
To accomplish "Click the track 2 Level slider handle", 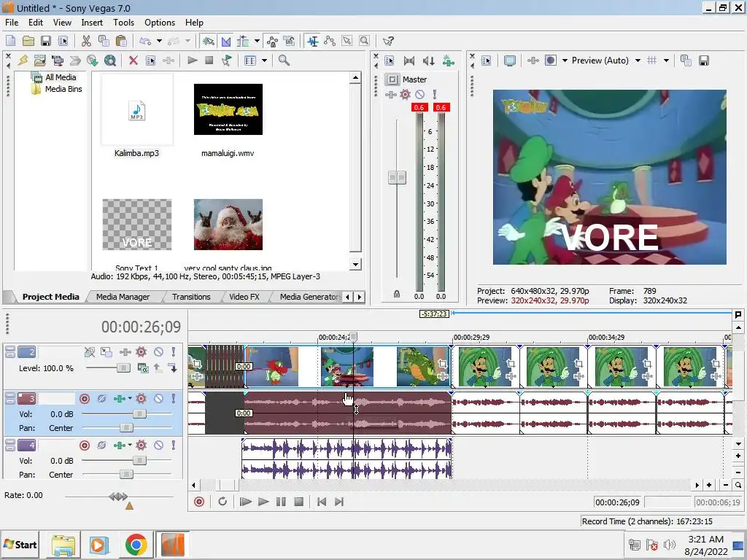I will coord(123,367).
